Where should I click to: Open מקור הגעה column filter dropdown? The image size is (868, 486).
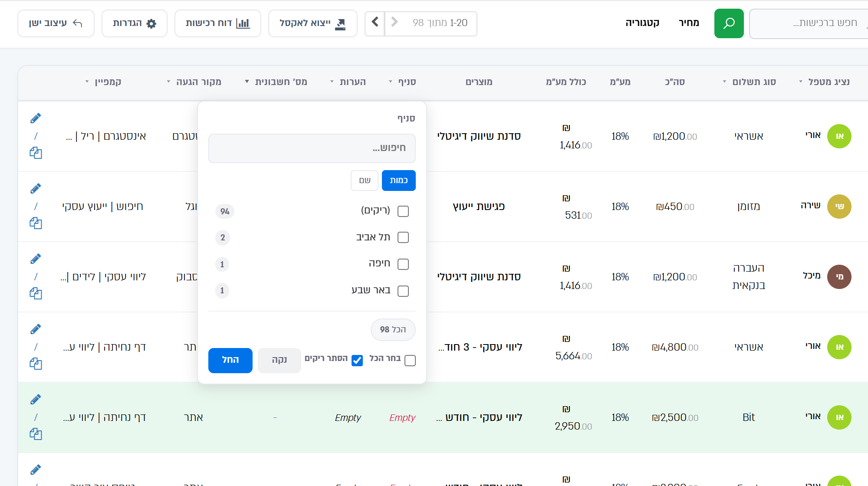point(169,82)
